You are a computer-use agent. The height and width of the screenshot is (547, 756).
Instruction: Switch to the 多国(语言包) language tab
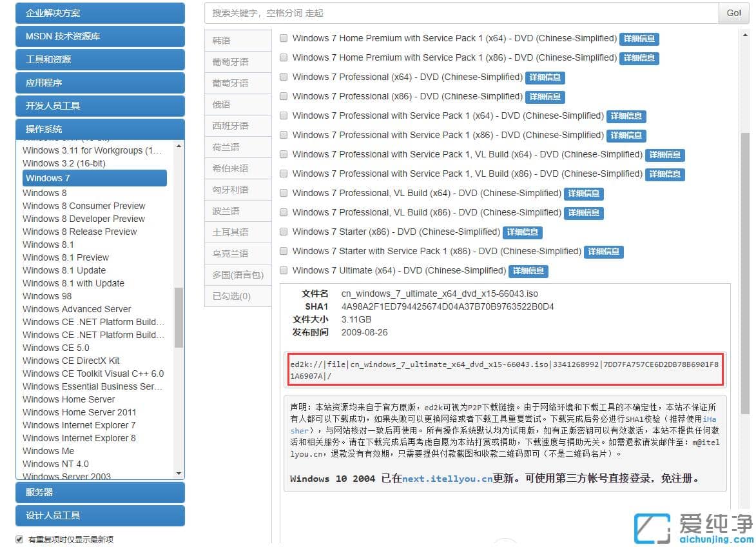tap(237, 275)
